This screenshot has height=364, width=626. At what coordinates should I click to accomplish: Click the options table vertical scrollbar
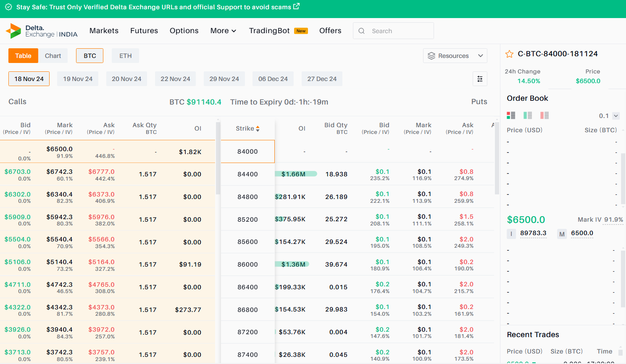coord(497,159)
